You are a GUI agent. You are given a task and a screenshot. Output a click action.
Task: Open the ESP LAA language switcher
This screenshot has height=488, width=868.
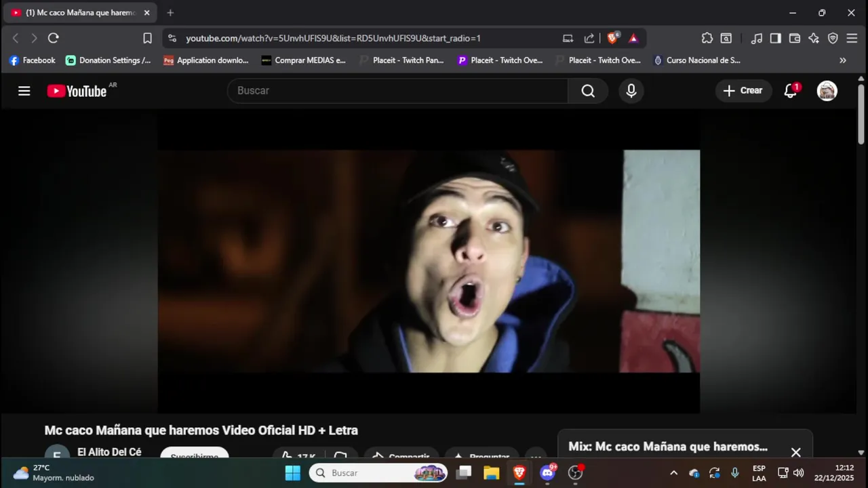[759, 473]
